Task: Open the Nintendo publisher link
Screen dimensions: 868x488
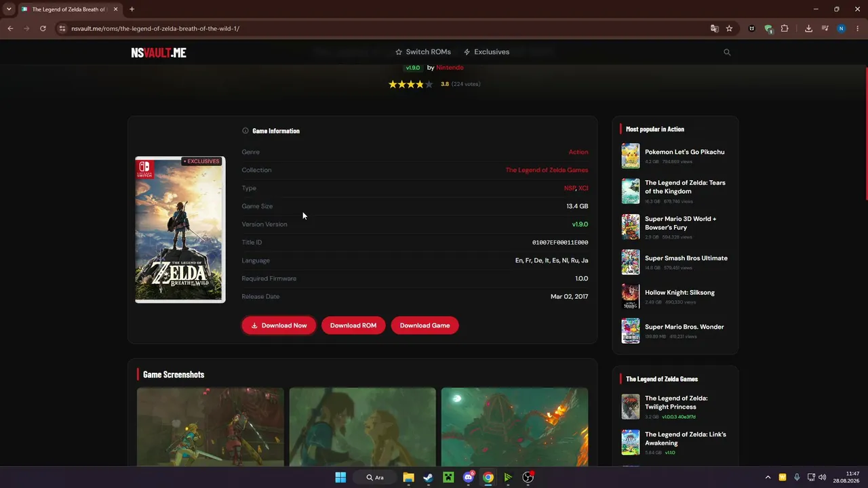Action: tap(450, 68)
